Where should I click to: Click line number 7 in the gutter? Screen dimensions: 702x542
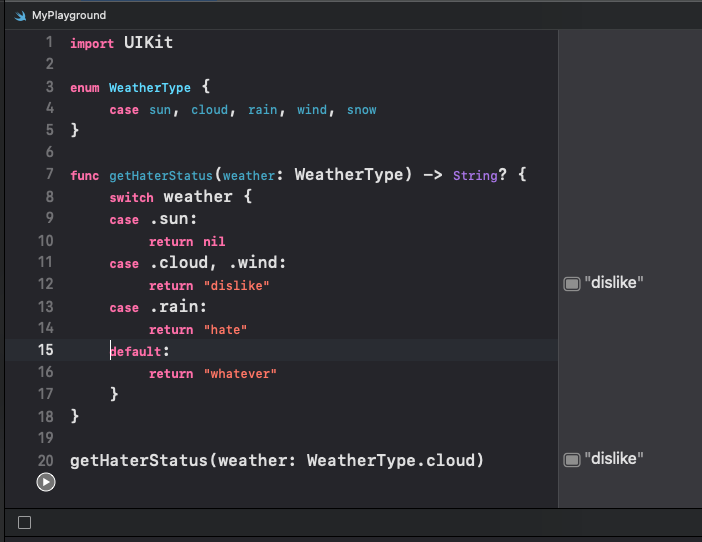50,174
